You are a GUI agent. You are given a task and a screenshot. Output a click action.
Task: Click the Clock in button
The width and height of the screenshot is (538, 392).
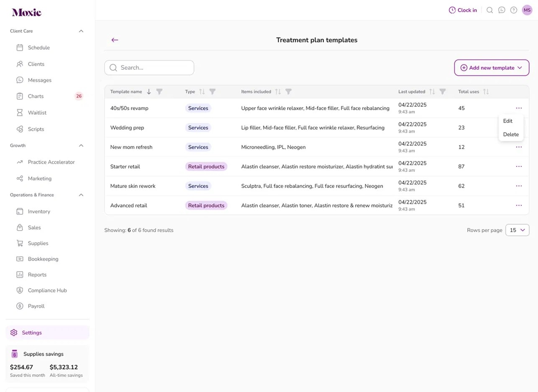click(463, 10)
